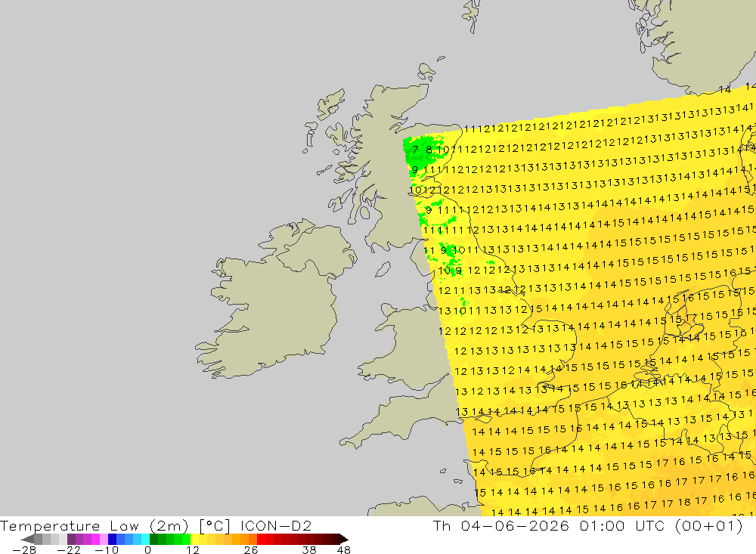Select the dark gray left arrow of the legend

(28, 539)
